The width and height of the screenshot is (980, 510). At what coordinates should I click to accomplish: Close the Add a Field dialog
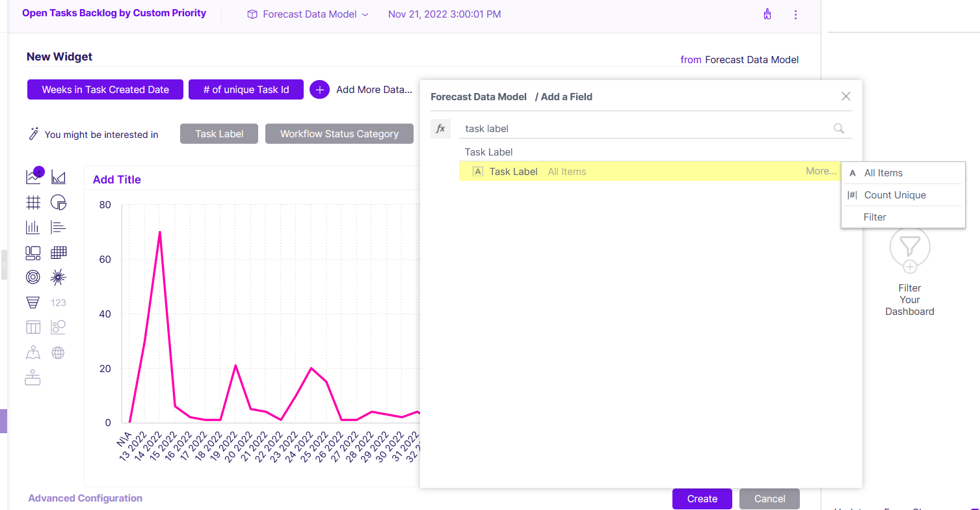846,96
